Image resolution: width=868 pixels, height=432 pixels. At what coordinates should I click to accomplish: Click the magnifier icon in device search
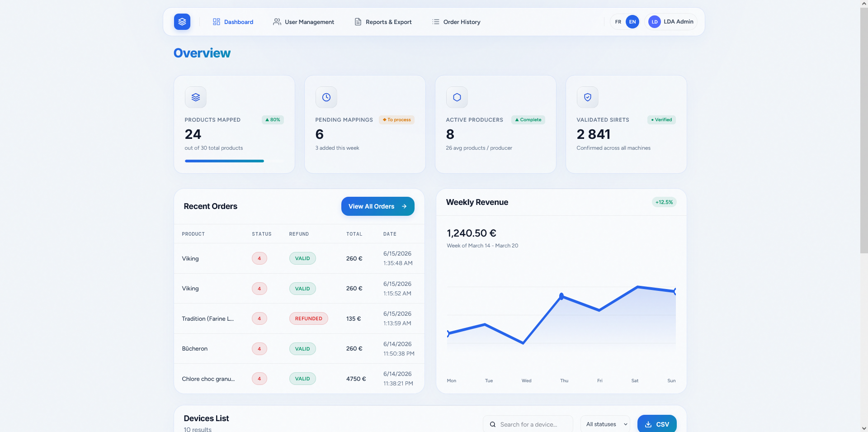[x=493, y=424]
